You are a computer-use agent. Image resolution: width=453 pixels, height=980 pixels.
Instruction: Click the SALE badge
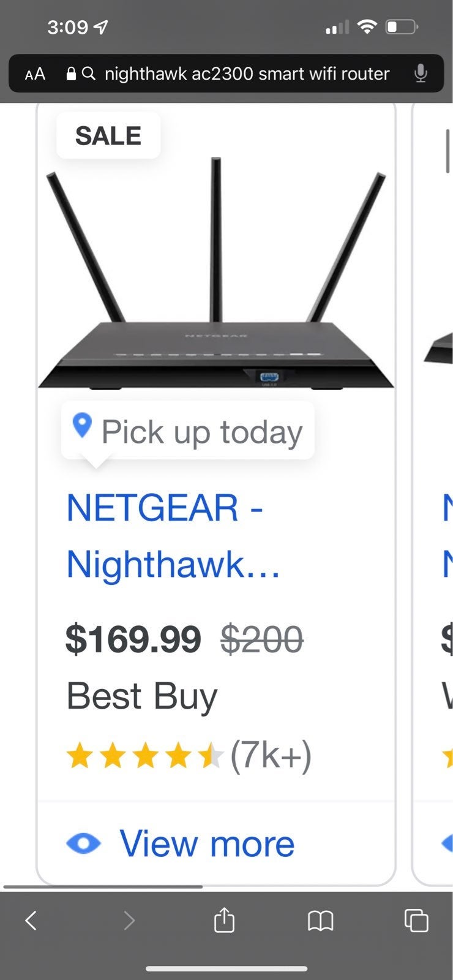point(108,135)
